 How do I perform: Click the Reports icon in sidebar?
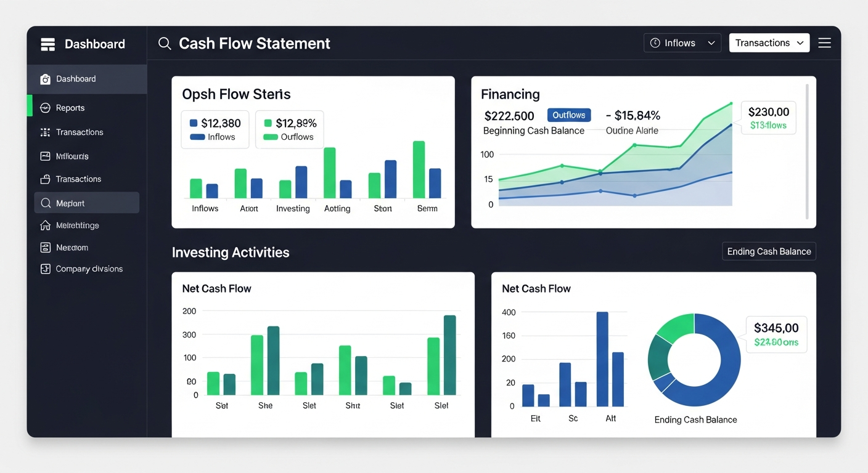point(45,108)
